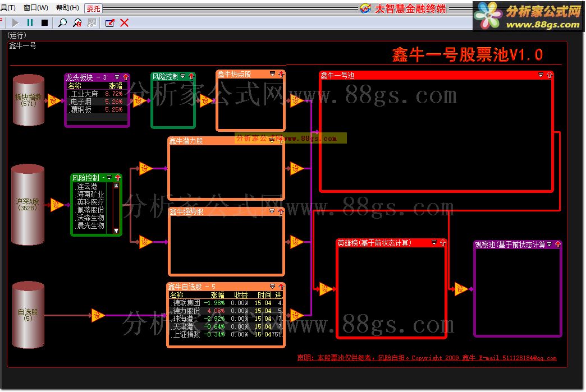Click 设 triangle between 龙头板块 and 风险控制
The height and width of the screenshot is (392, 586).
tap(139, 100)
